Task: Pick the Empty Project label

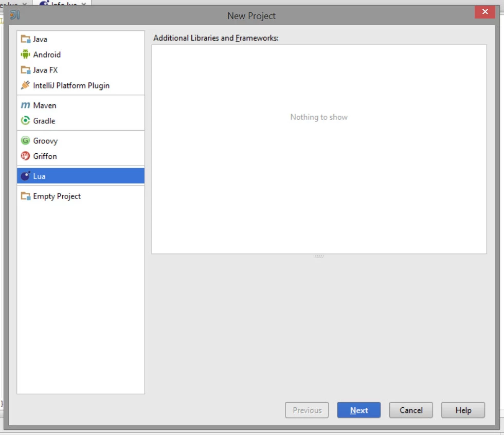Action: click(57, 196)
